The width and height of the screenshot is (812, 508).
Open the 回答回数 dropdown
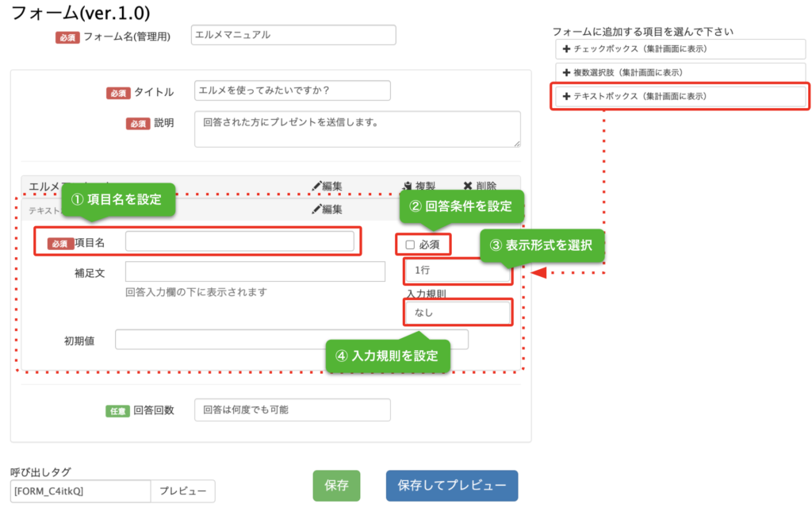pyautogui.click(x=292, y=410)
